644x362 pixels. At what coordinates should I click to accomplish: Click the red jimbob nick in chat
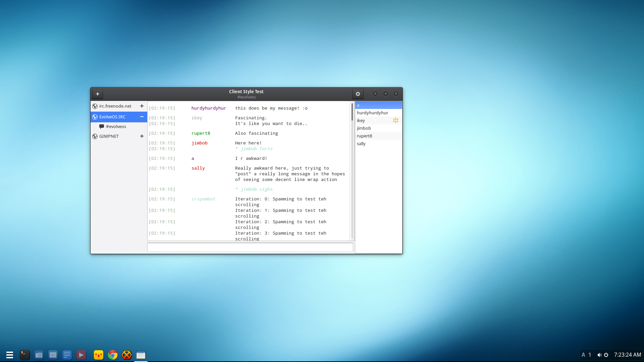point(200,143)
